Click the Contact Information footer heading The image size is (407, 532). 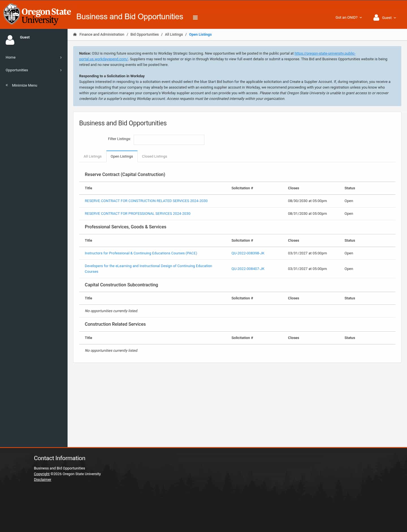60,458
